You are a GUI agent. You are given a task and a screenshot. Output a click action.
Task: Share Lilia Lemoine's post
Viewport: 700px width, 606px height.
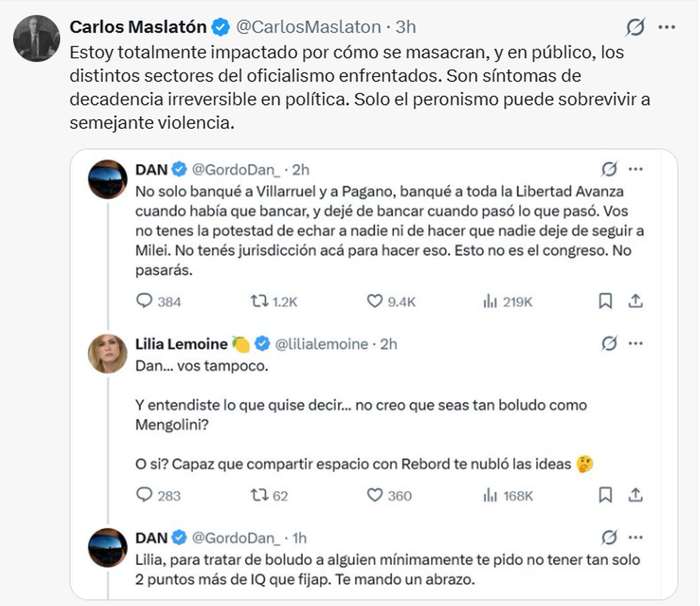pos(635,495)
